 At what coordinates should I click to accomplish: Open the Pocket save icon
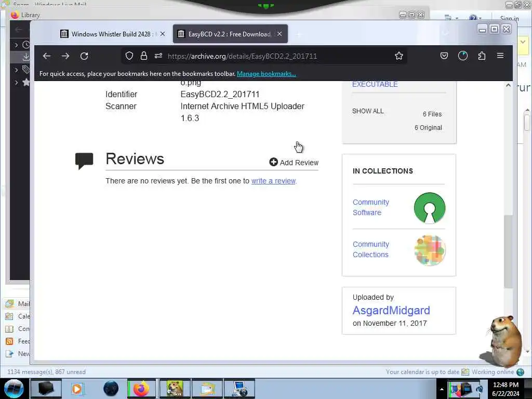click(x=444, y=56)
